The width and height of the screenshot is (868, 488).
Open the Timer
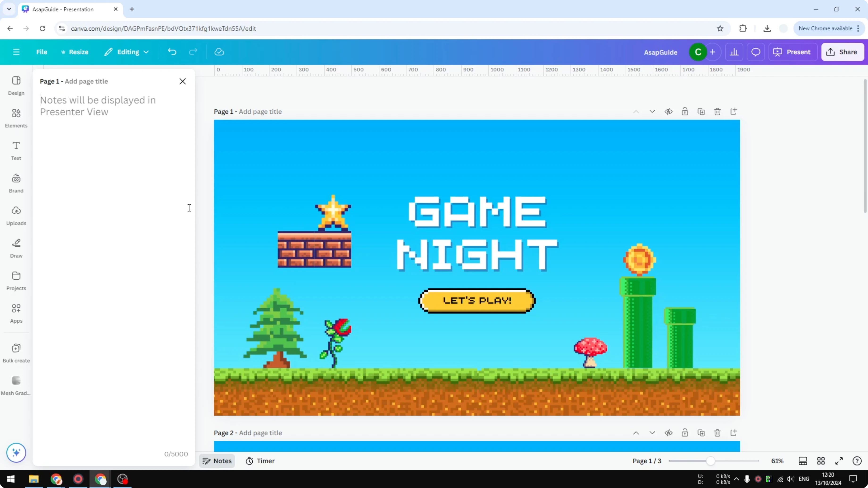pos(260,461)
